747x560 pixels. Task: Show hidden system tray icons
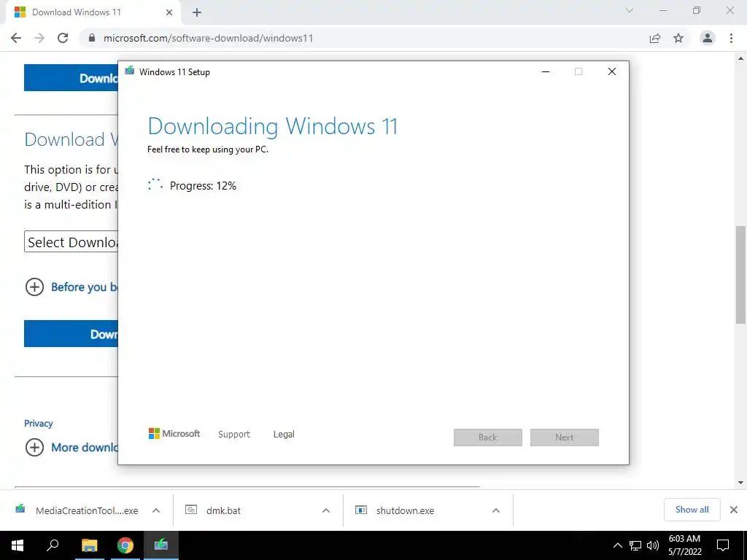point(617,545)
